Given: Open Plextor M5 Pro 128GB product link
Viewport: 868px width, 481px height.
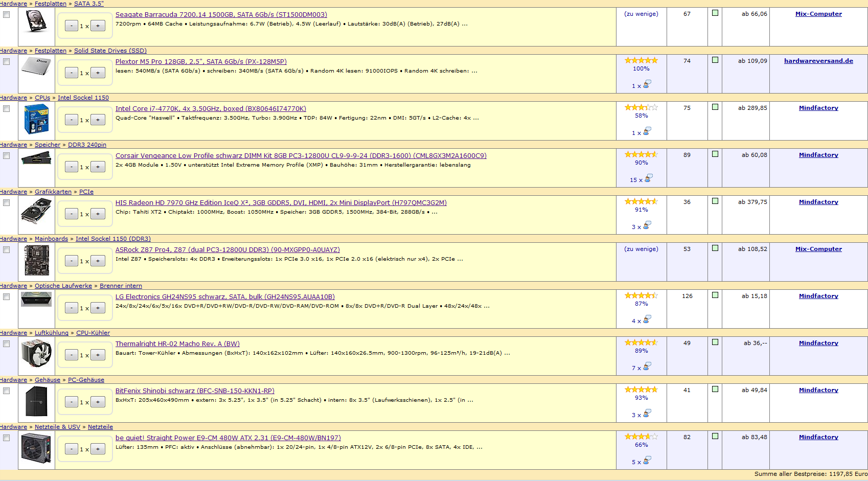Looking at the screenshot, I should pos(201,62).
